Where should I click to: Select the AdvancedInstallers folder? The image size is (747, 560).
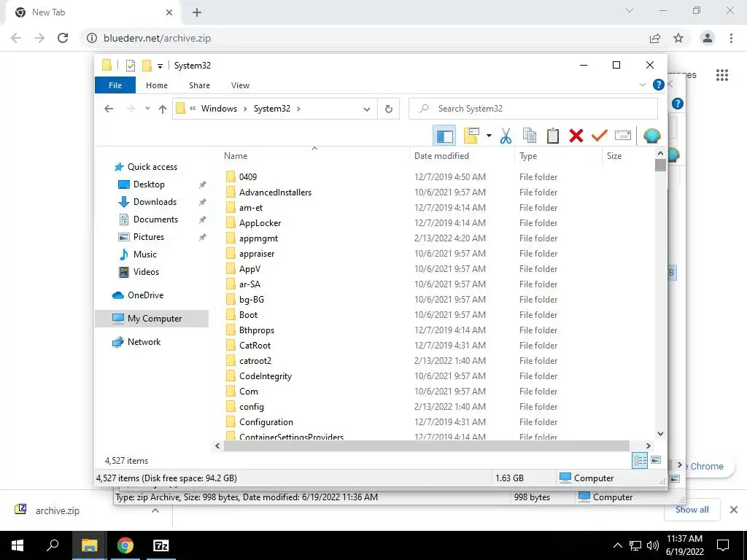[275, 192]
